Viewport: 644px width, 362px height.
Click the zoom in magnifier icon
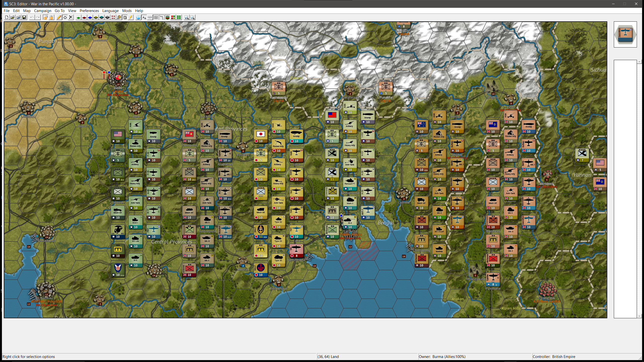point(186,17)
